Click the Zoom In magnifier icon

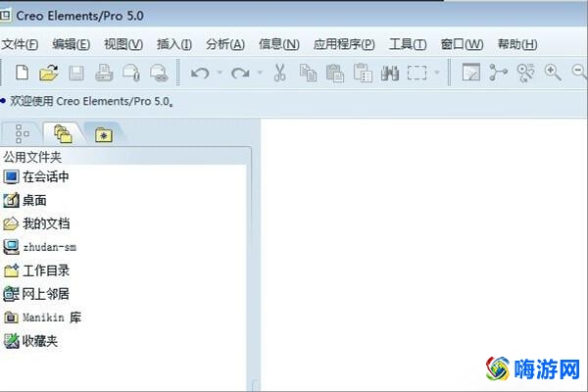click(553, 73)
